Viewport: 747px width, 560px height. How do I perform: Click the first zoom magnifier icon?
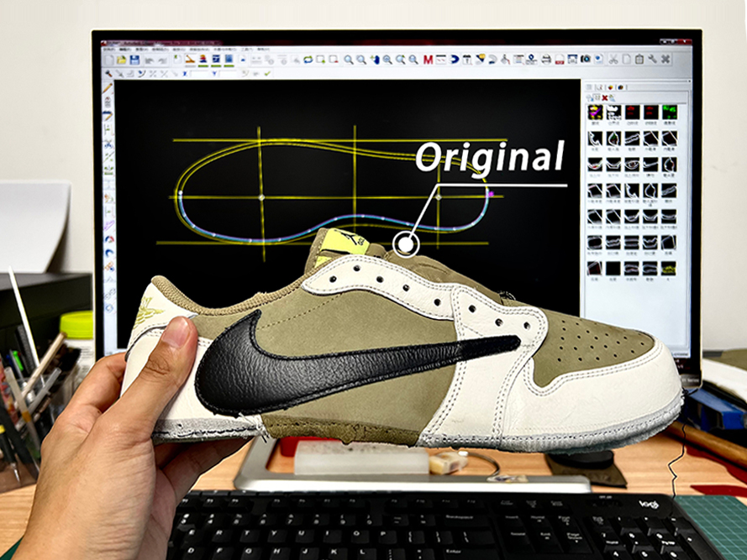(x=347, y=60)
